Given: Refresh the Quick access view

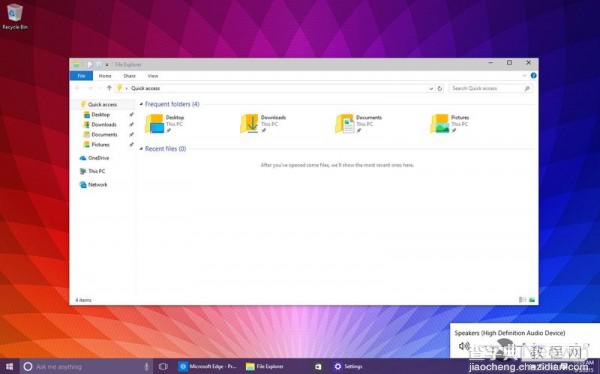Looking at the screenshot, I should [x=440, y=88].
